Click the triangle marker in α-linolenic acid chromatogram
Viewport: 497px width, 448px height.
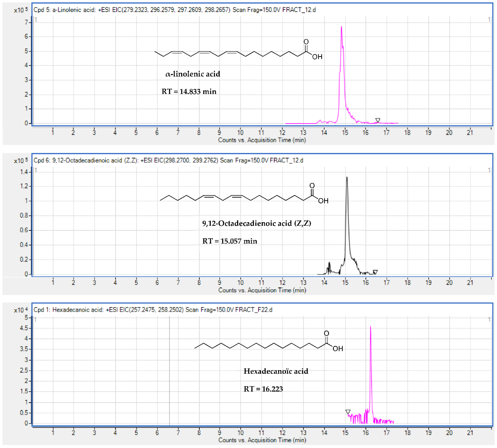tap(378, 120)
